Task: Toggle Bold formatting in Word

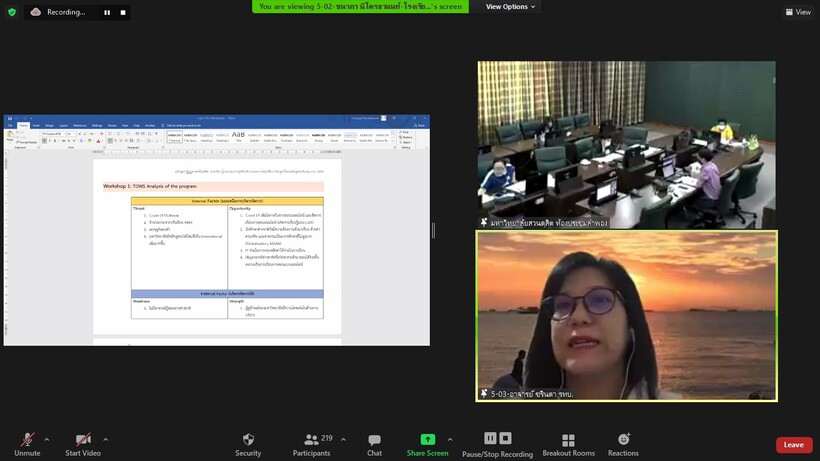Action: click(44, 141)
